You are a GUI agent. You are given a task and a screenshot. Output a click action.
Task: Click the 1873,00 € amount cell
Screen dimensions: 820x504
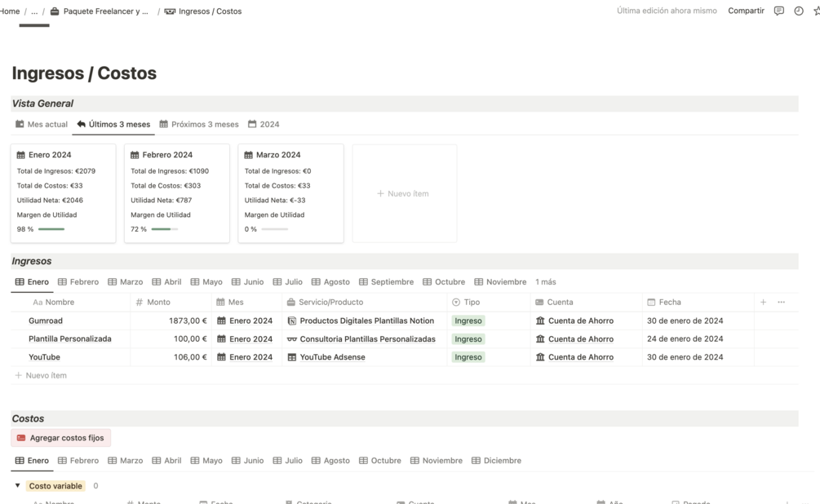[171, 321]
